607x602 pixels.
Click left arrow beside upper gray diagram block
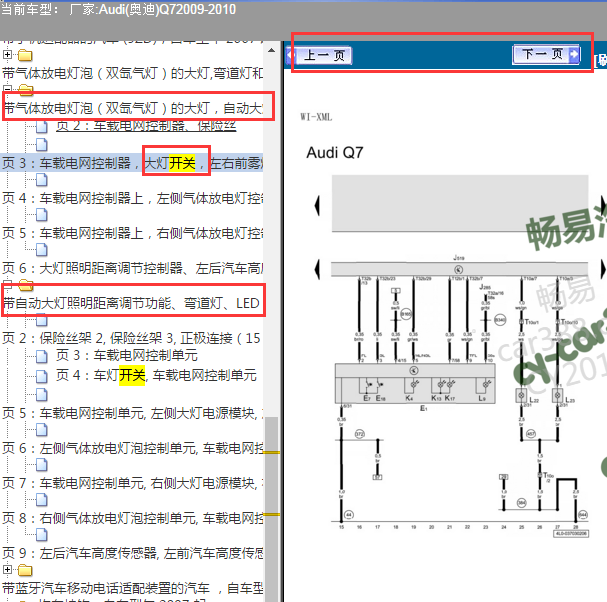(317, 205)
